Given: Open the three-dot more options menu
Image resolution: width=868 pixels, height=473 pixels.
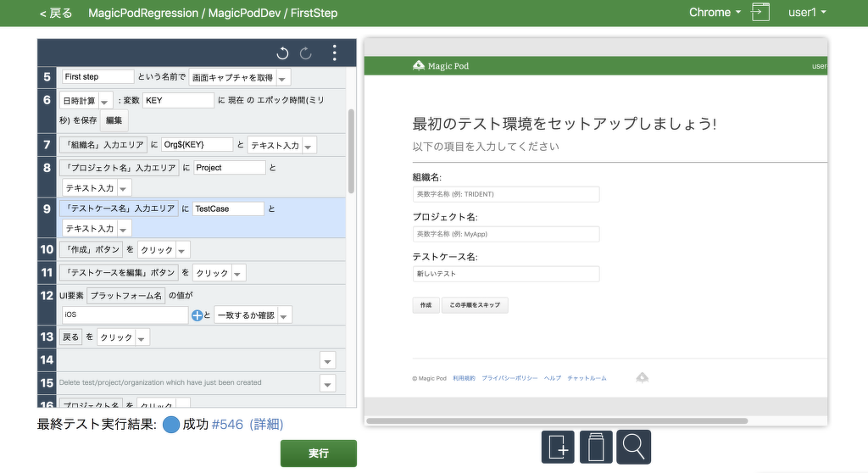Looking at the screenshot, I should click(x=335, y=53).
